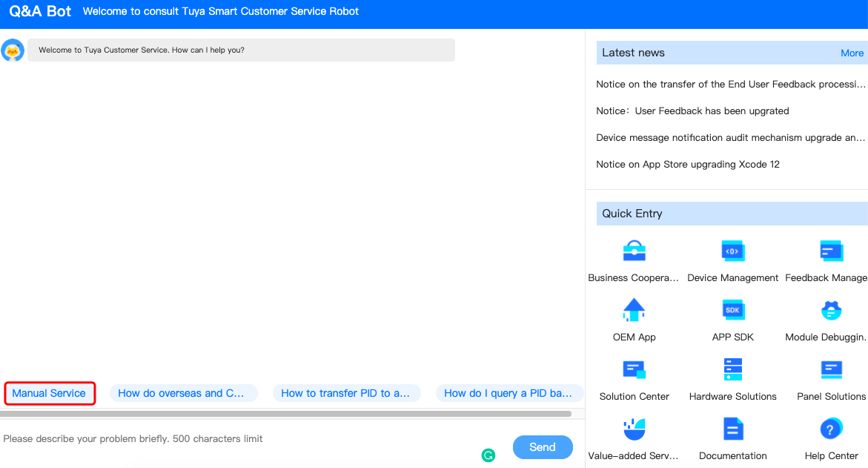
Task: Open the Documentation file icon
Action: pos(733,429)
